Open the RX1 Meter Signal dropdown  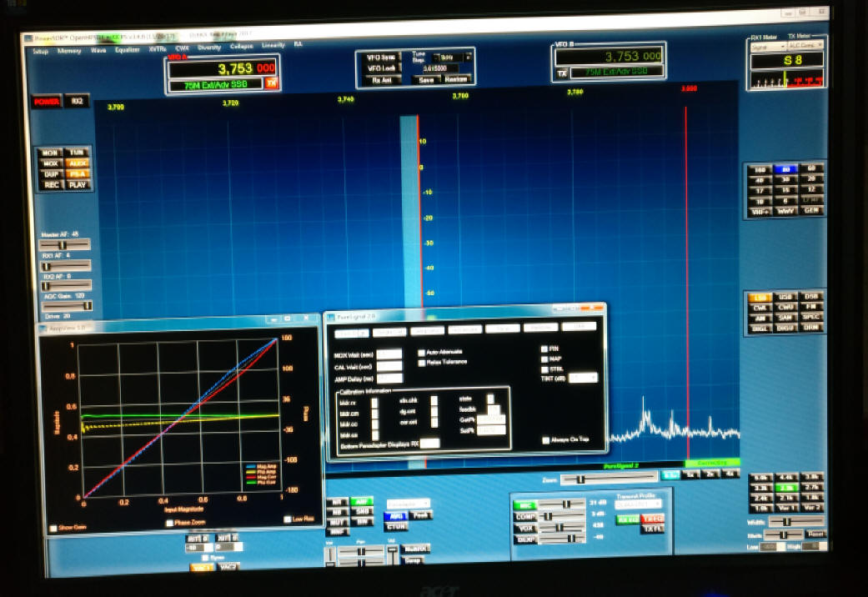point(768,47)
